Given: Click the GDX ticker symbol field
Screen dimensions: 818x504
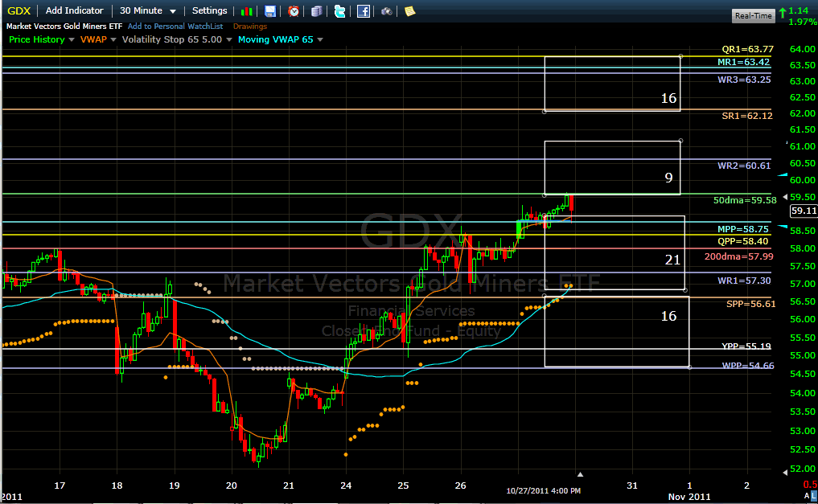Looking at the screenshot, I should tap(18, 11).
